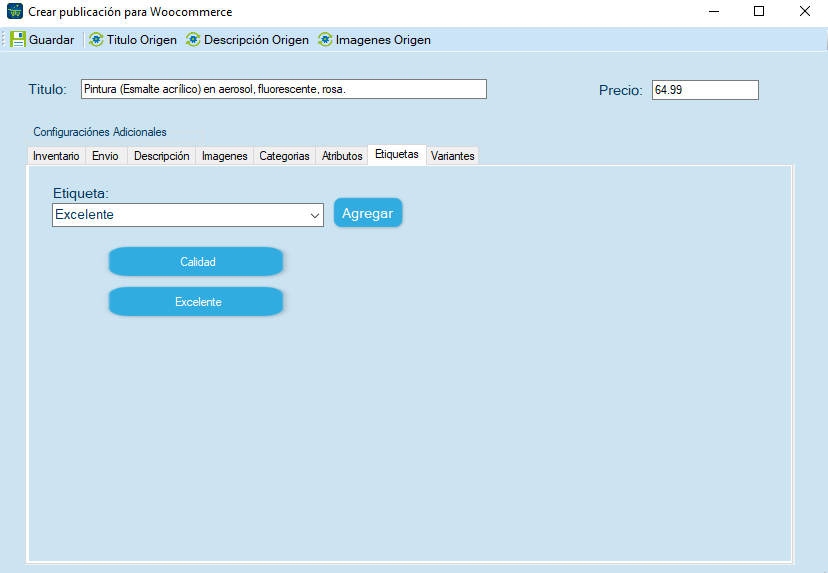Maximize the Crear publicación window
This screenshot has width=828, height=573.
[x=759, y=11]
